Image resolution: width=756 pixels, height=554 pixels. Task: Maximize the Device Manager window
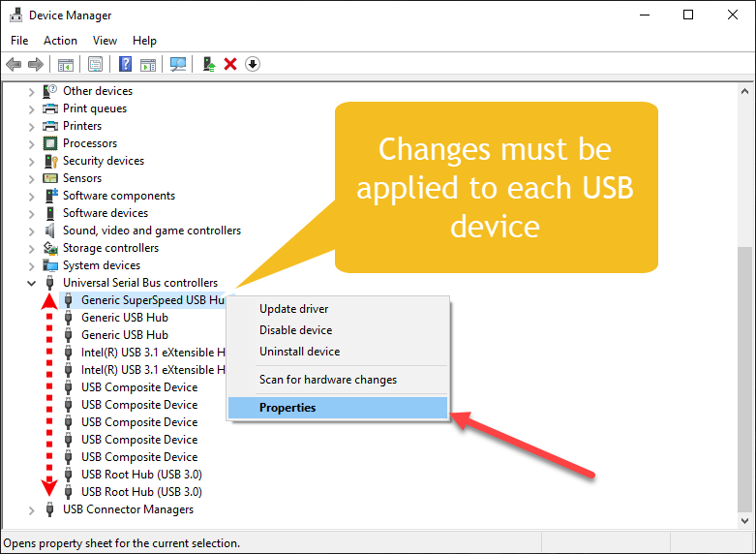tap(688, 15)
